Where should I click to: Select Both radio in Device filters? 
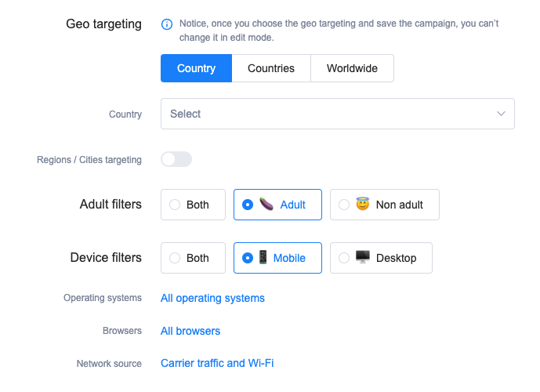pyautogui.click(x=176, y=258)
